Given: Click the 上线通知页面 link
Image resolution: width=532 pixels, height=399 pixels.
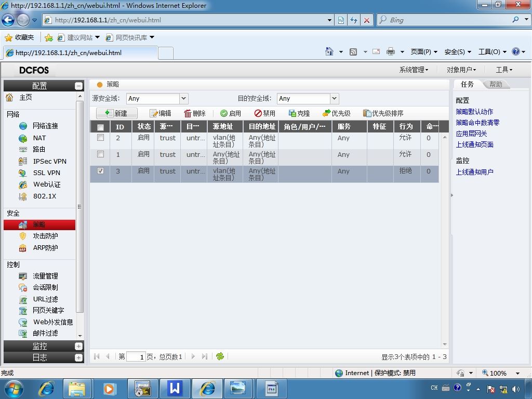Looking at the screenshot, I should 474,144.
